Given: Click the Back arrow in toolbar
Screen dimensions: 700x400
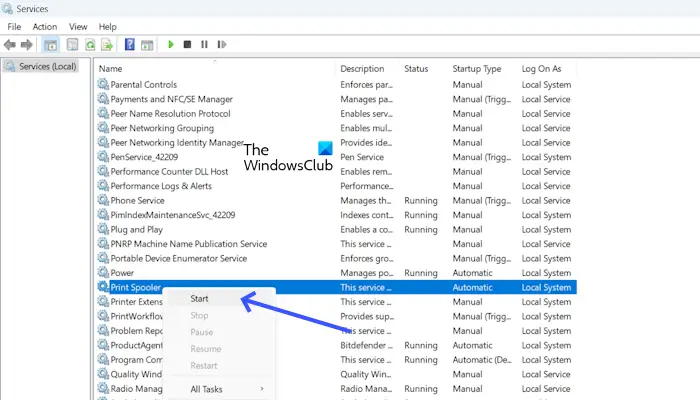Looking at the screenshot, I should coord(10,44).
